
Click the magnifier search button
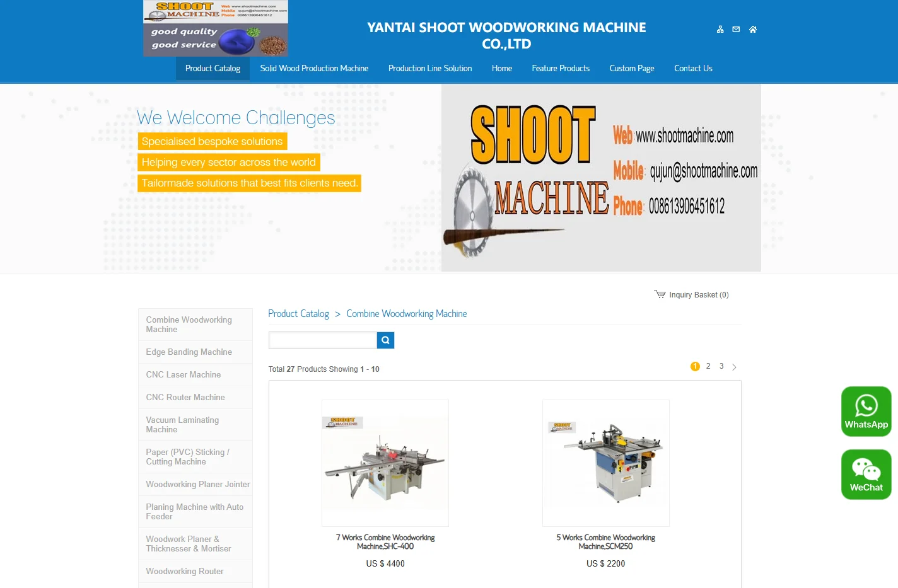[x=385, y=340]
